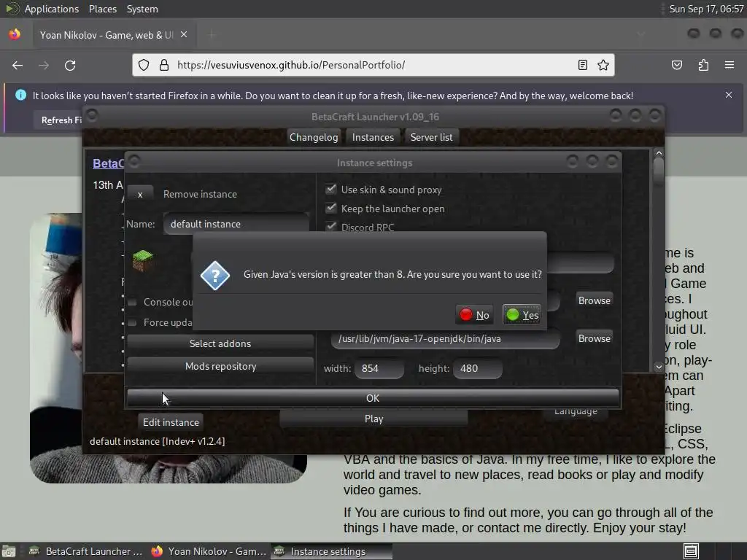The height and width of the screenshot is (560, 747).
Task: Click the Edit instance button
Action: pos(171,422)
